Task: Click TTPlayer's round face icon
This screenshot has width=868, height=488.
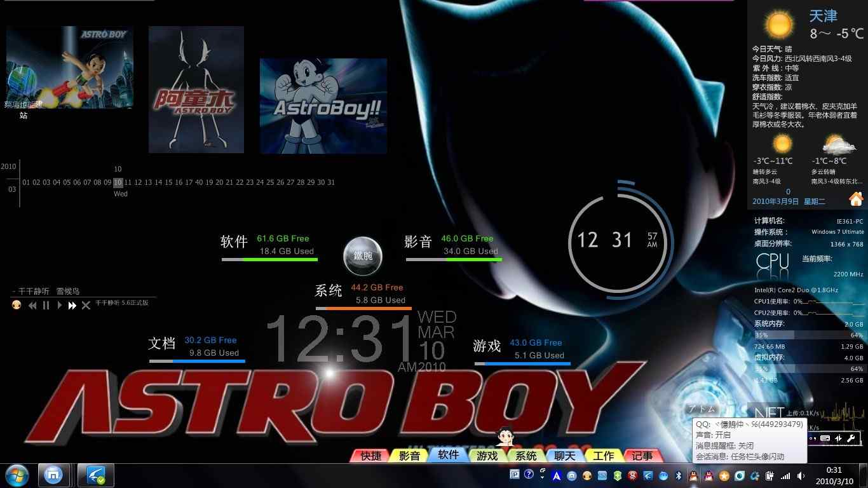Action: 17,305
